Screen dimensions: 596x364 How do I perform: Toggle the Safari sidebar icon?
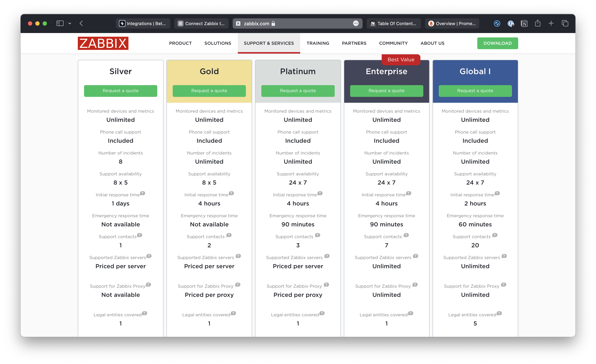60,23
